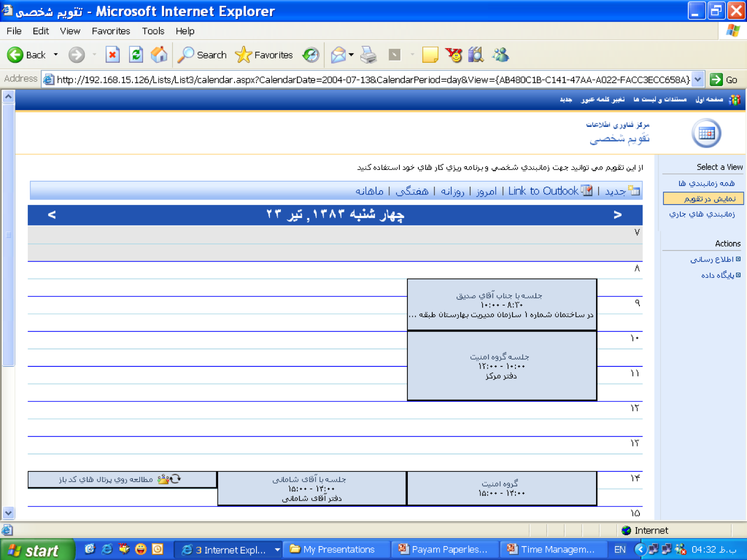
Task: Open Yahoo Messenger toolbar icon
Action: (x=454, y=55)
